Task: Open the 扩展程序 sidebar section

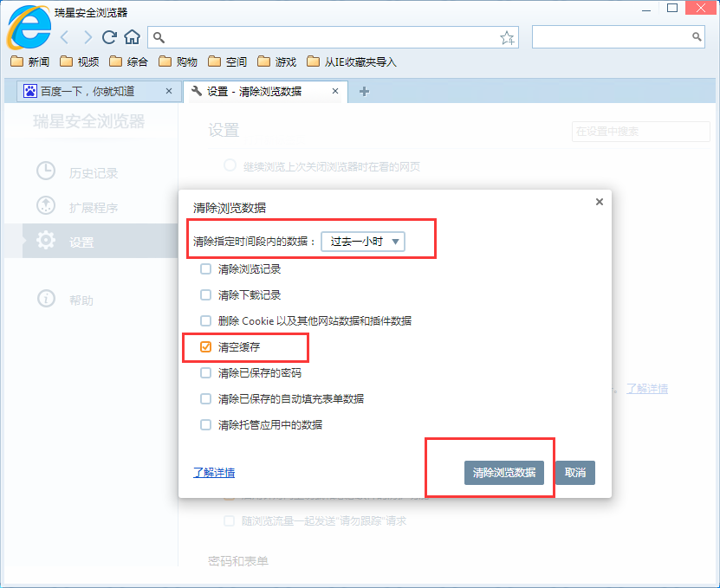Action: click(x=81, y=206)
